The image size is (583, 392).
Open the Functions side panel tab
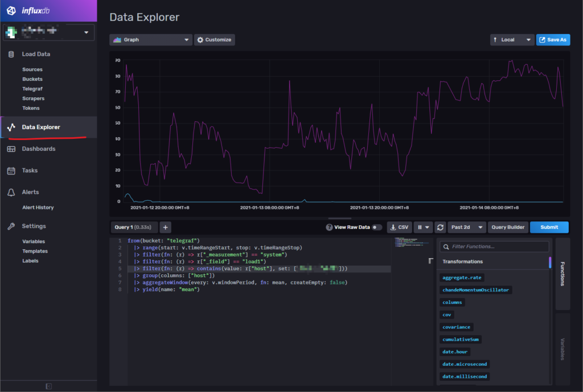[x=562, y=273]
